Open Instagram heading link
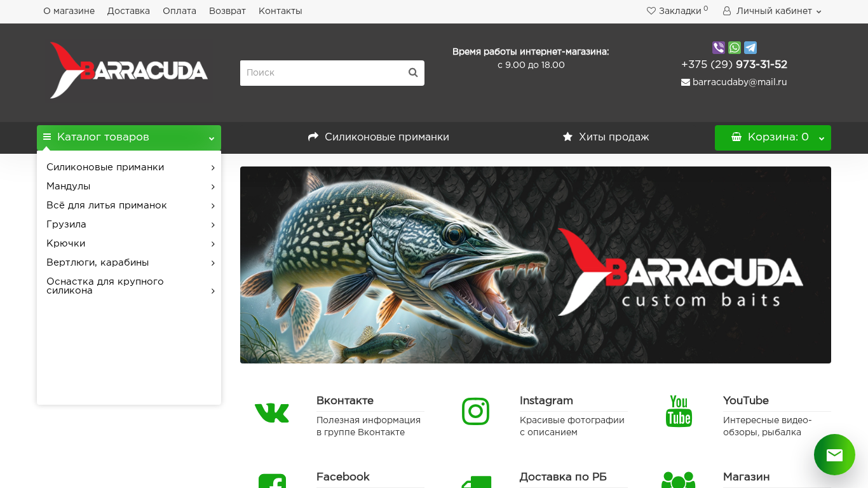The width and height of the screenshot is (868, 488). [x=546, y=400]
